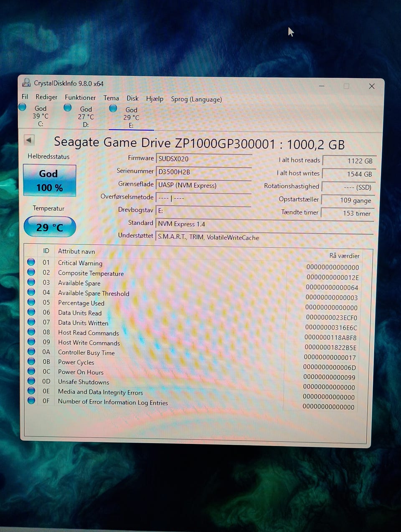The height and width of the screenshot is (532, 401).
Task: Click status icon for Power Cycles
Action: tap(31, 361)
